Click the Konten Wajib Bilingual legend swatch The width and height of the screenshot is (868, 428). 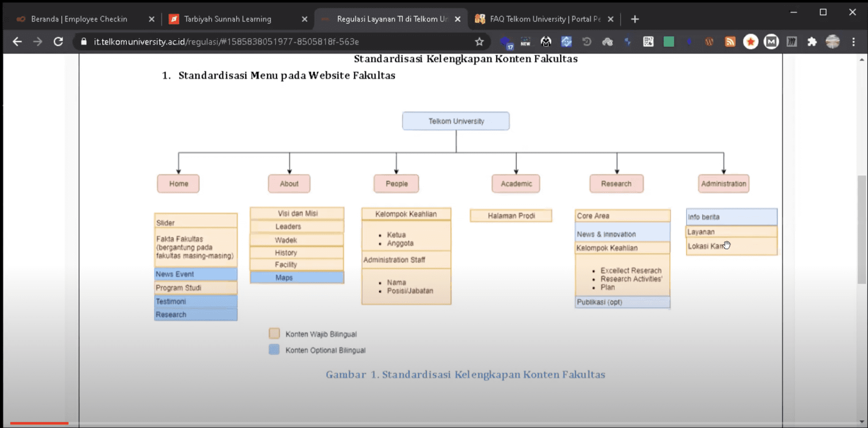click(x=274, y=333)
